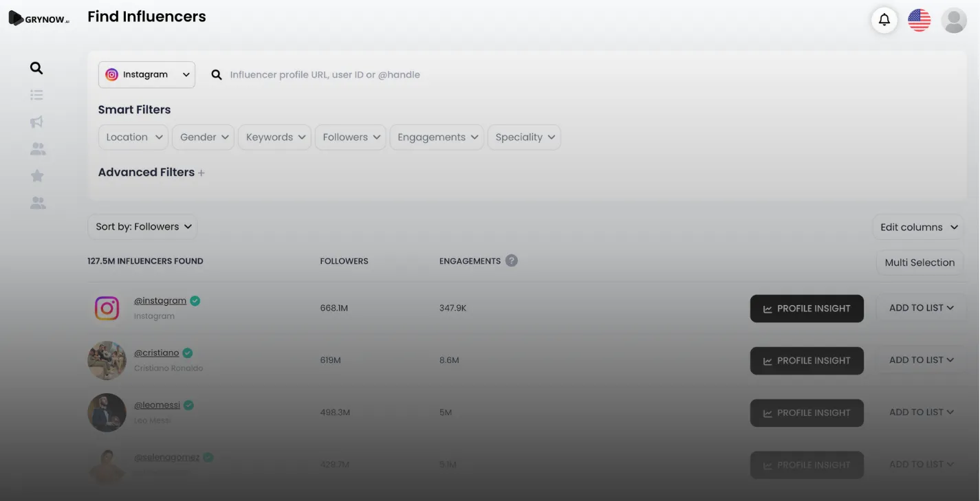Click the notifications bell icon
The height and width of the screenshot is (501, 980).
coord(884,20)
